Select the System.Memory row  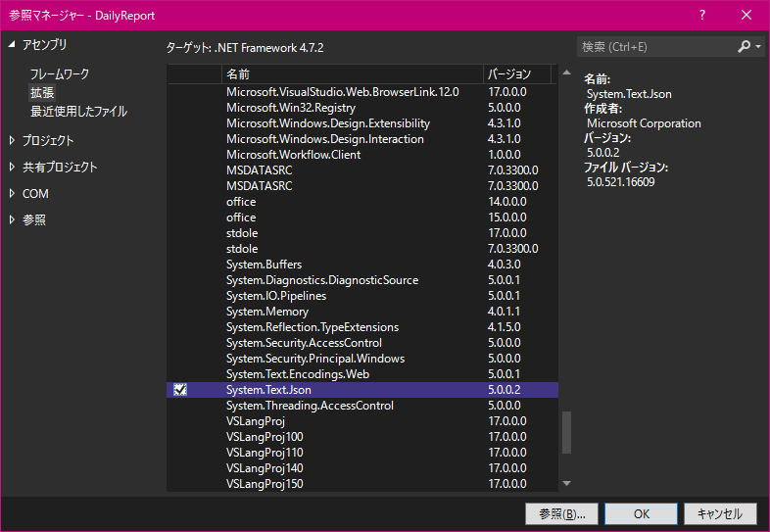(x=362, y=312)
